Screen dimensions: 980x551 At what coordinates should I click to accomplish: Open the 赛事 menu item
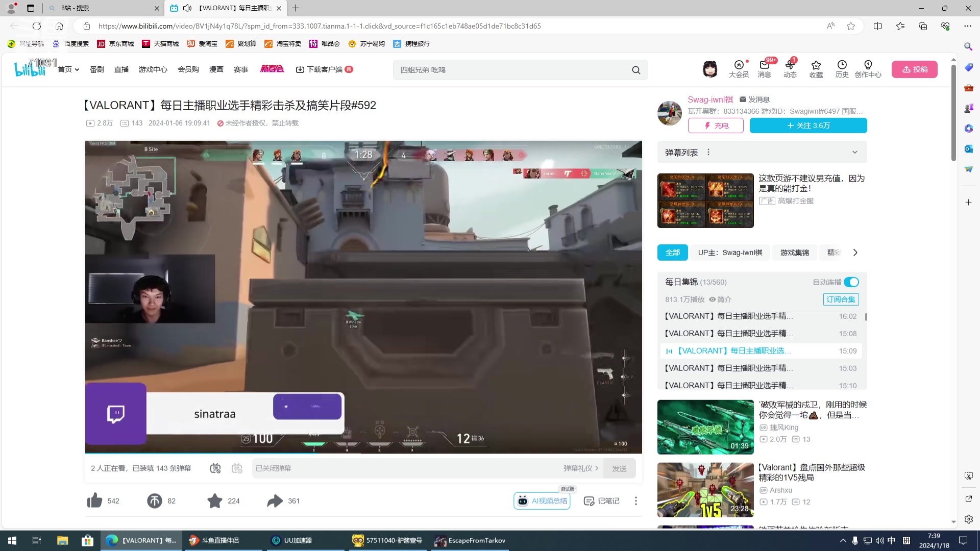241,69
